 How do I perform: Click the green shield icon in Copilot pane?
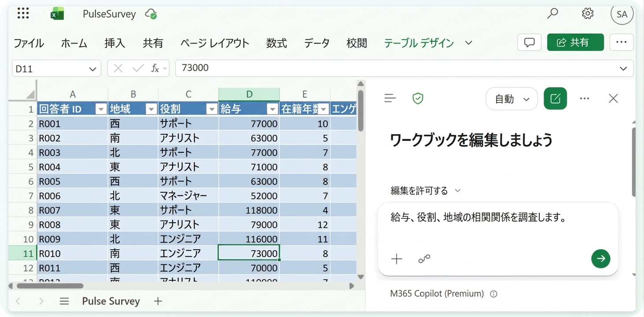418,98
